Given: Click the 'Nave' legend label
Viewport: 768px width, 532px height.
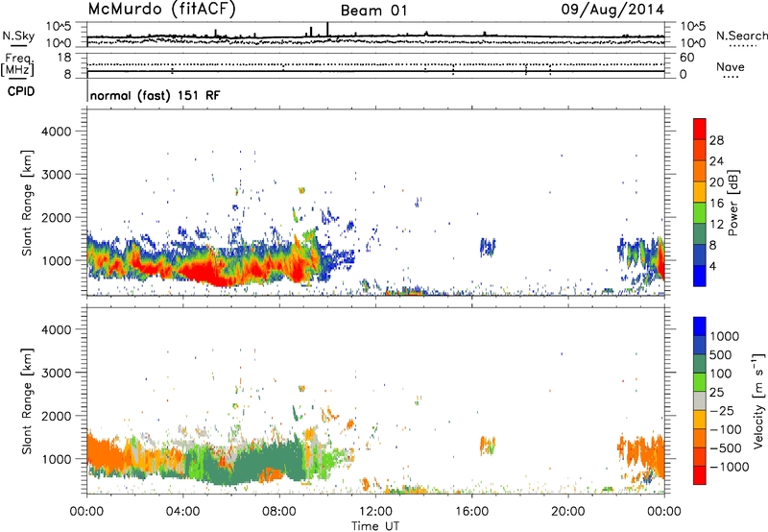Looking at the screenshot, I should 731,67.
